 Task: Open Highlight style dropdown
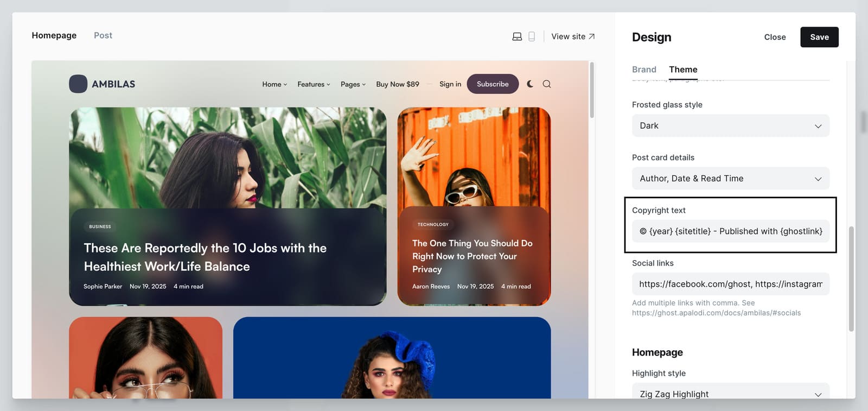click(x=730, y=393)
